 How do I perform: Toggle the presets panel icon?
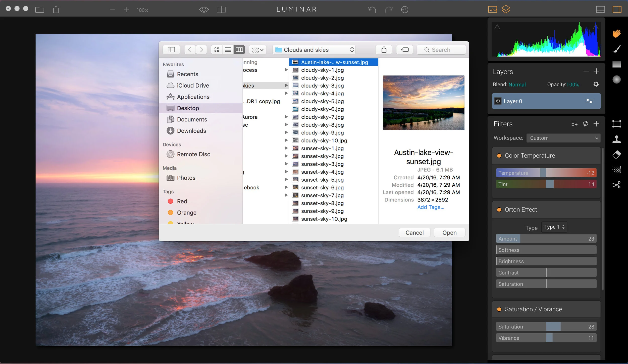[600, 10]
